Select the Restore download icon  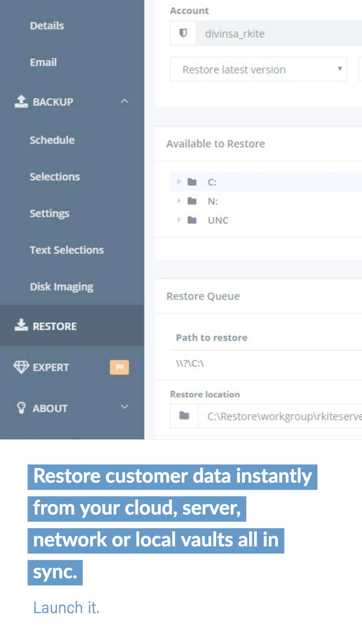(21, 326)
